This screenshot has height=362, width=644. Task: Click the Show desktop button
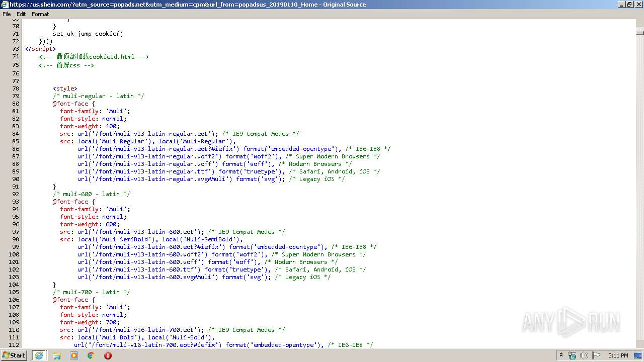(x=638, y=355)
